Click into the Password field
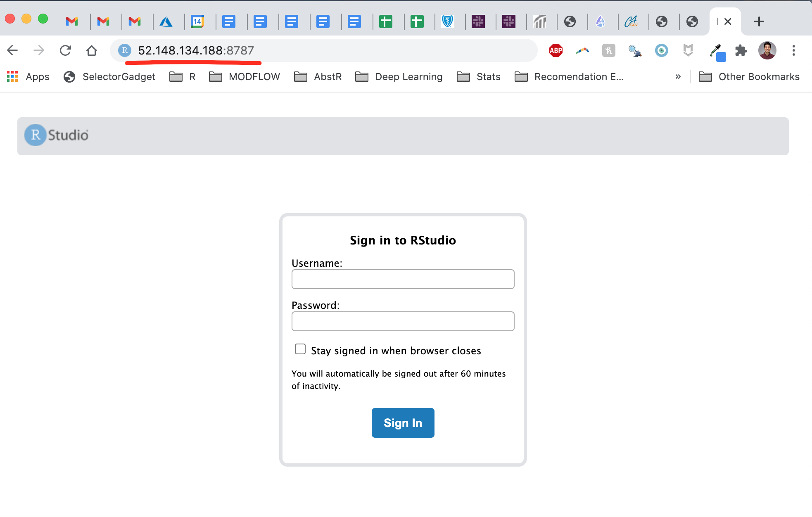This screenshot has width=812, height=517. (403, 321)
